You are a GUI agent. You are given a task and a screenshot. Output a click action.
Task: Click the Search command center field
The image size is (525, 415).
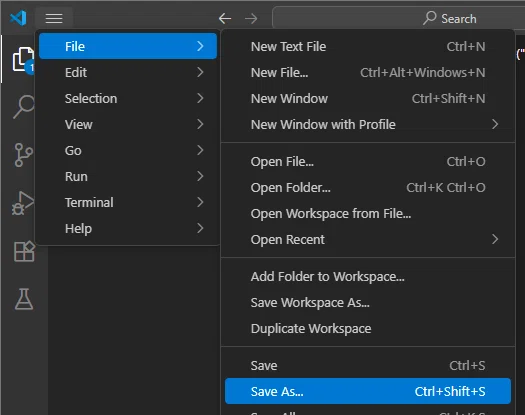click(398, 18)
